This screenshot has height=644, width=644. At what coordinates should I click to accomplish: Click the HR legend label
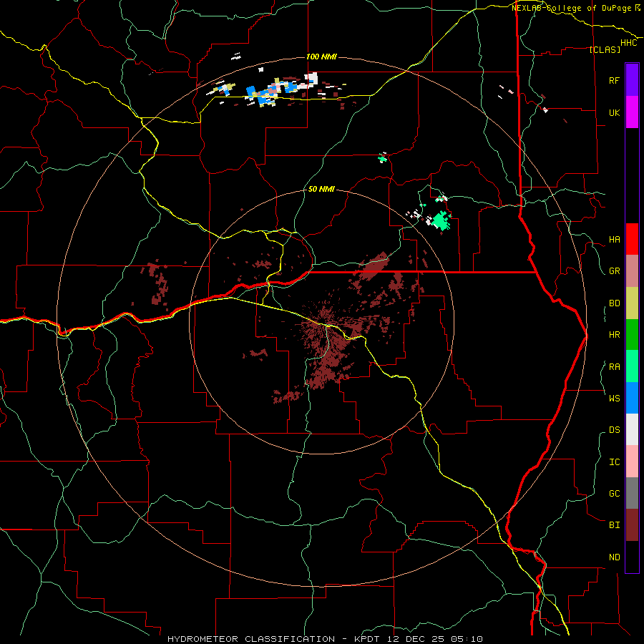pos(614,335)
